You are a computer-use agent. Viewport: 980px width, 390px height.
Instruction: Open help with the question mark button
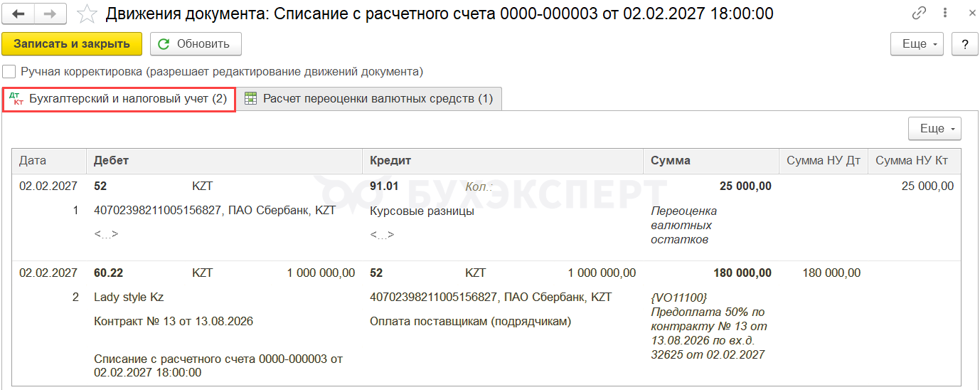[x=965, y=44]
